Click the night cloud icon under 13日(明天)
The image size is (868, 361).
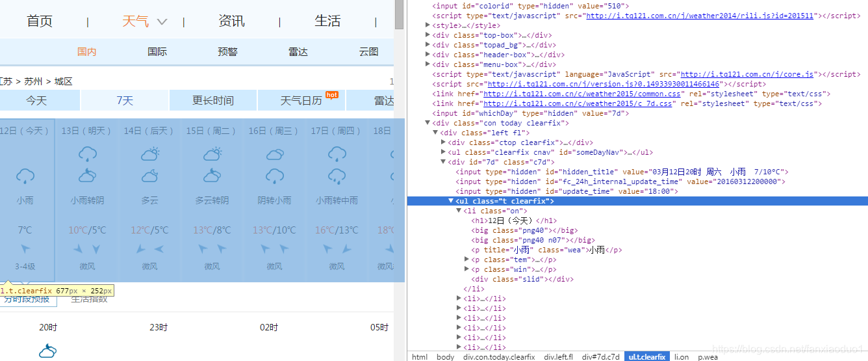pos(88,176)
